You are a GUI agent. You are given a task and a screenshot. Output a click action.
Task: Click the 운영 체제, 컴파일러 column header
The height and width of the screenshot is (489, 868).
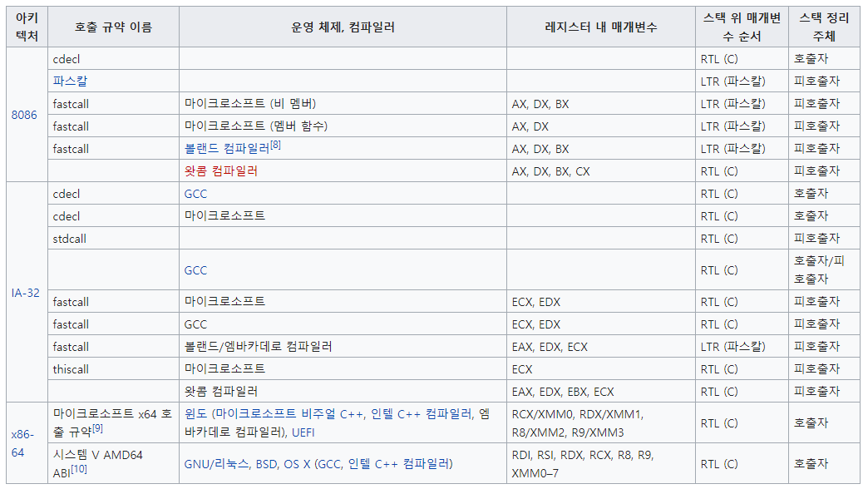click(343, 27)
